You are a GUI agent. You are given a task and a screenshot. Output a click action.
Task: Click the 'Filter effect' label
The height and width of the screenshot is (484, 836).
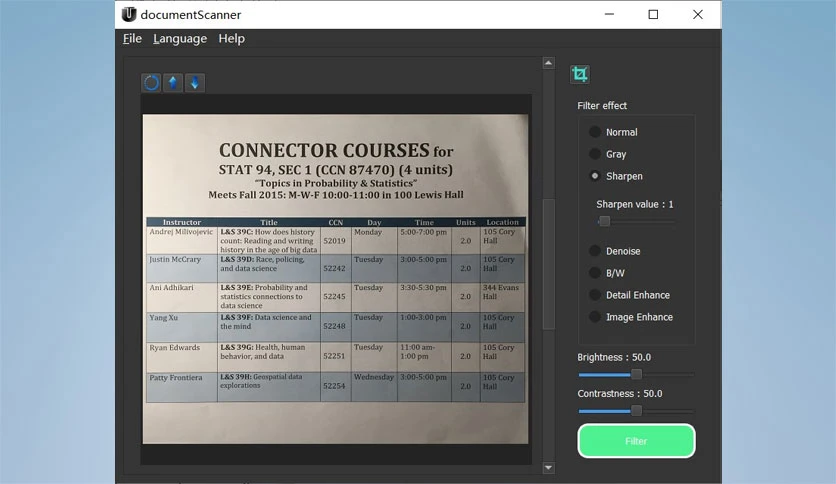[602, 106]
